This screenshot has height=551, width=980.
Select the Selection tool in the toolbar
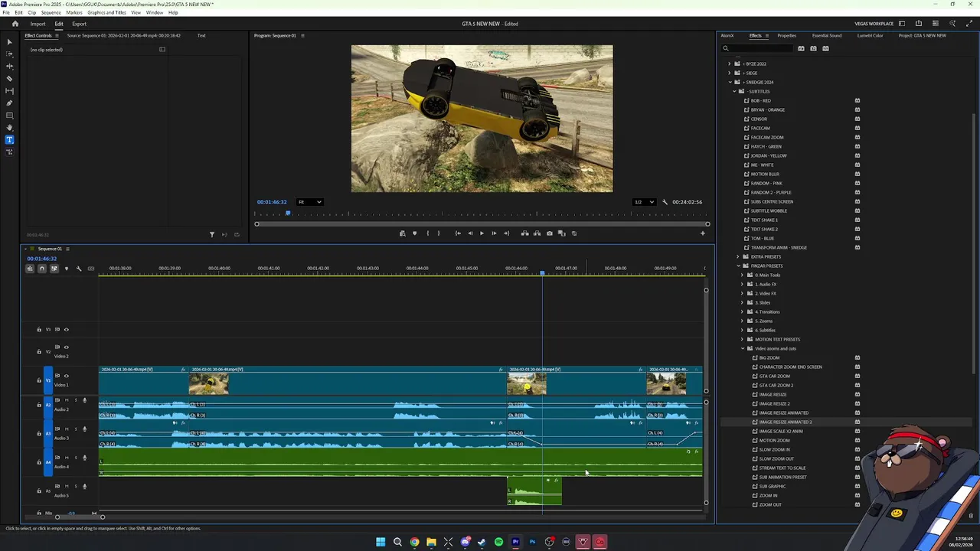9,42
